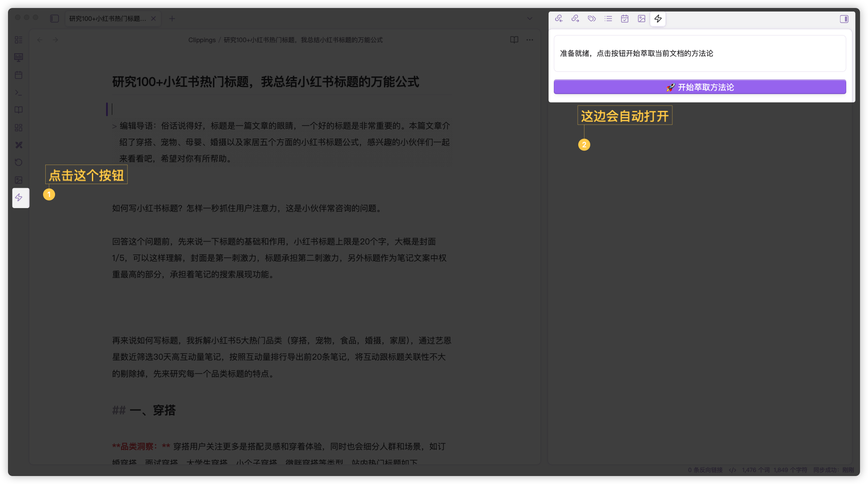This screenshot has width=868, height=484.
Task: Open the outline list tab icon
Action: (608, 19)
